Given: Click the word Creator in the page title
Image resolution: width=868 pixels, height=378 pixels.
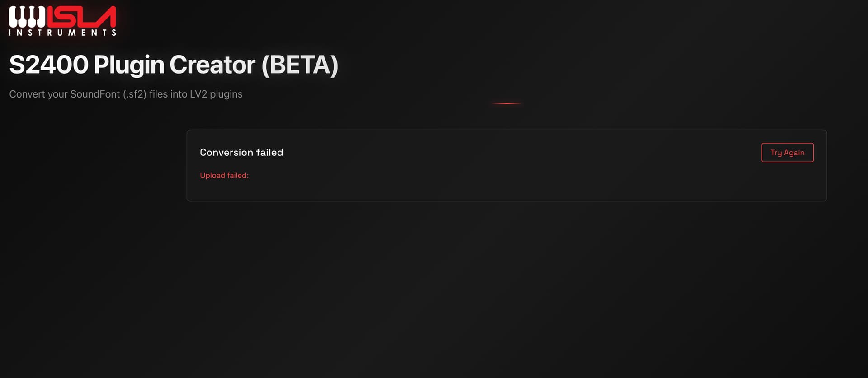Looking at the screenshot, I should click(212, 65).
